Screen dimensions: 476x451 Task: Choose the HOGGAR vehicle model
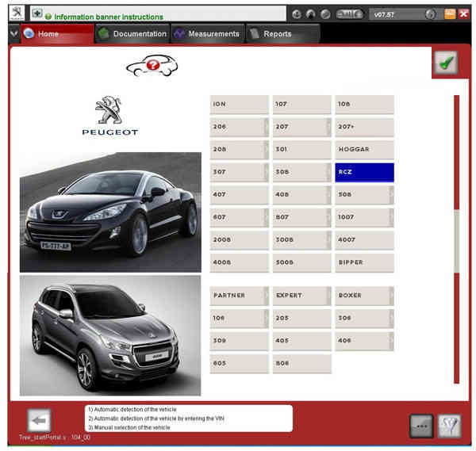(x=364, y=150)
